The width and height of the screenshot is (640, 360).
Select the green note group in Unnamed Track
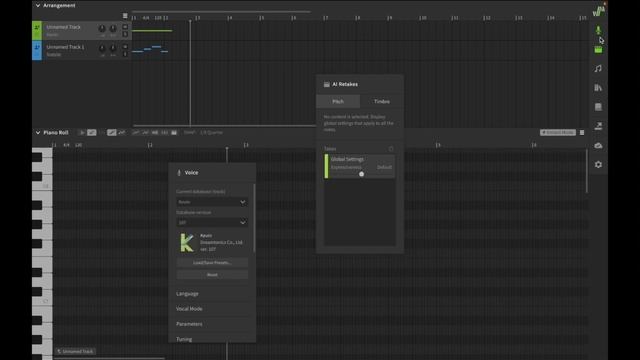click(152, 31)
